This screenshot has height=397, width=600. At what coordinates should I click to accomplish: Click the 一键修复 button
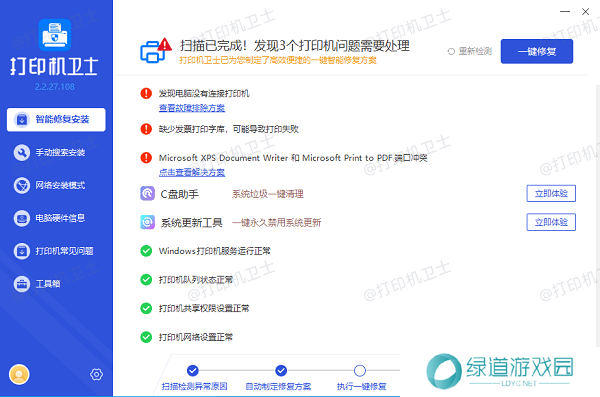(x=537, y=51)
